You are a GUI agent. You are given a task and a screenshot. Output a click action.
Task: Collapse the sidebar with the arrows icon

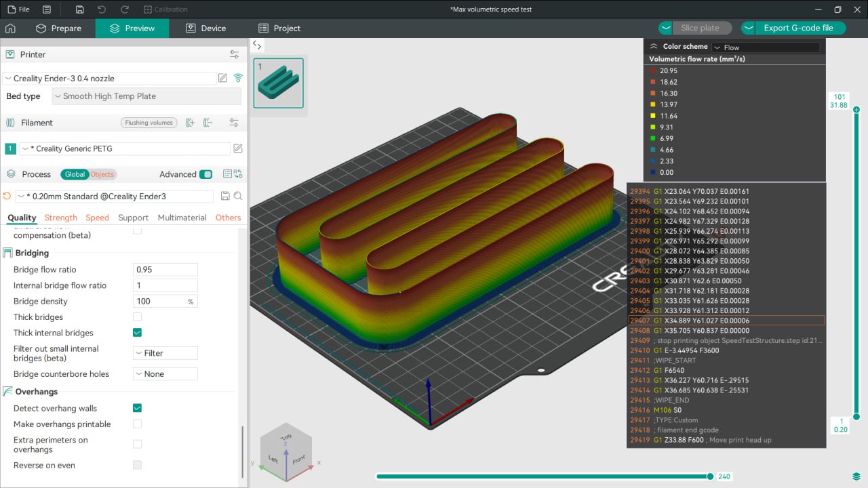pyautogui.click(x=256, y=45)
